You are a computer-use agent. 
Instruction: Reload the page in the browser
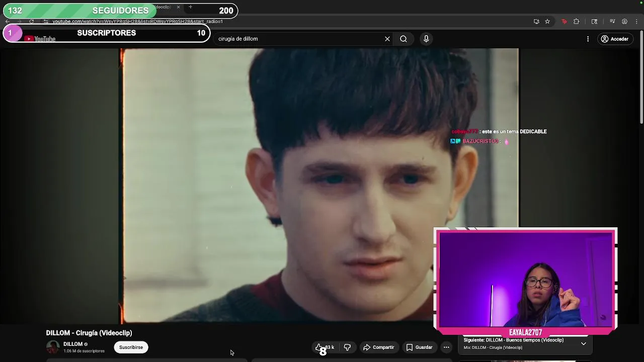coord(32,22)
